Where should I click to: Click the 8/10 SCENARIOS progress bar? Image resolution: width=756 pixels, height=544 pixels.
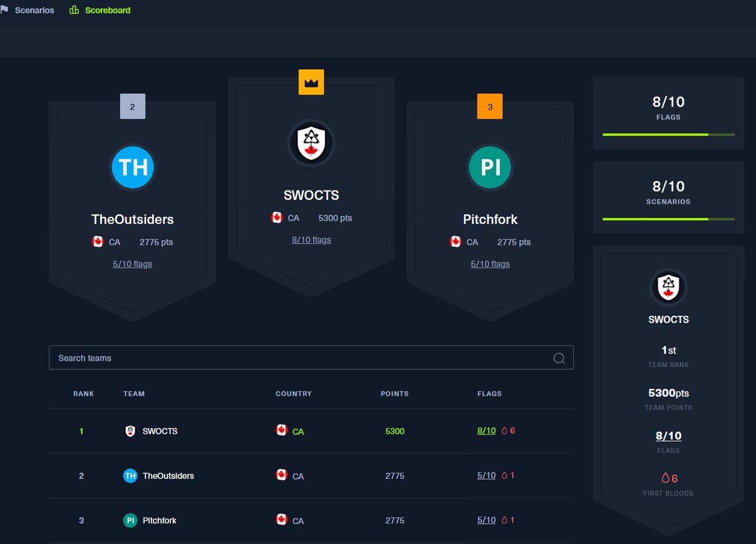pos(668,219)
